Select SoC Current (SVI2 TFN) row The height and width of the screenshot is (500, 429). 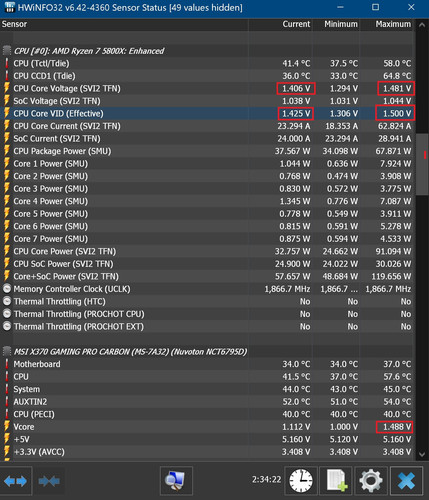tap(207, 138)
